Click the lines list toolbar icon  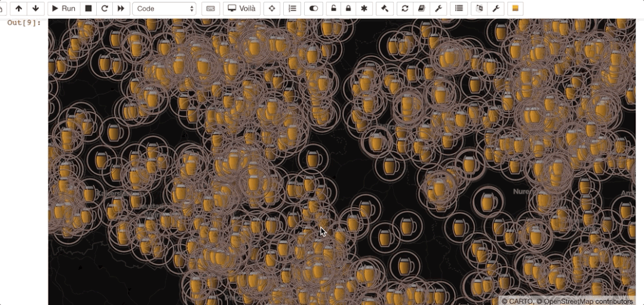pyautogui.click(x=459, y=8)
